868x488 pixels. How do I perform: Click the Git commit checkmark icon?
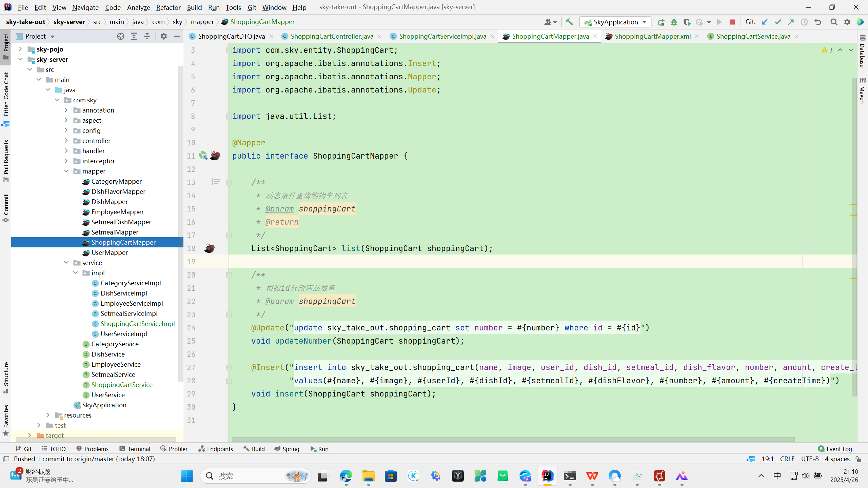[778, 22]
